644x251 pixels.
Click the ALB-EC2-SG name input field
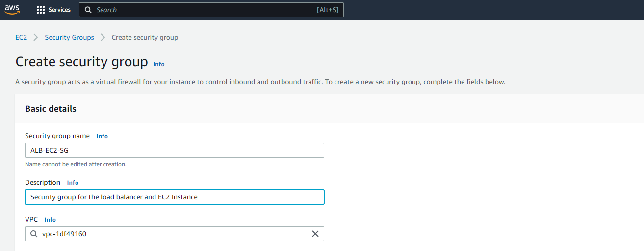pos(175,150)
